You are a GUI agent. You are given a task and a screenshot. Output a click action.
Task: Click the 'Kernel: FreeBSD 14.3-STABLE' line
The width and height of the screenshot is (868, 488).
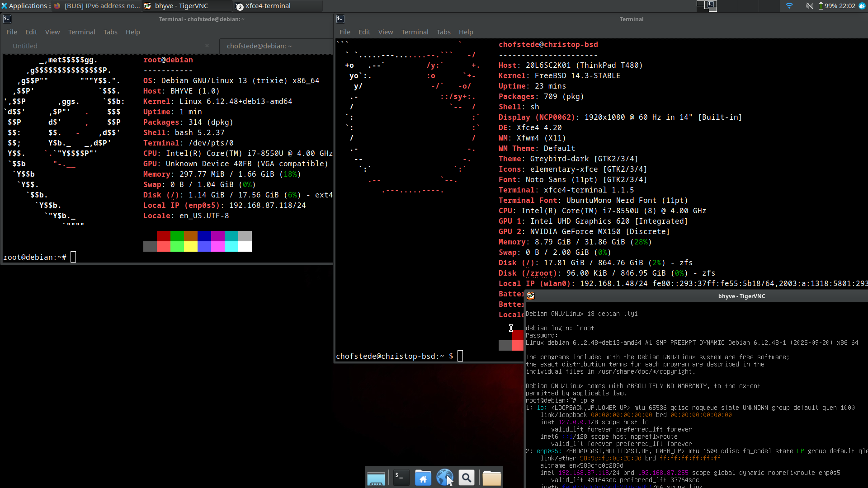pyautogui.click(x=559, y=75)
